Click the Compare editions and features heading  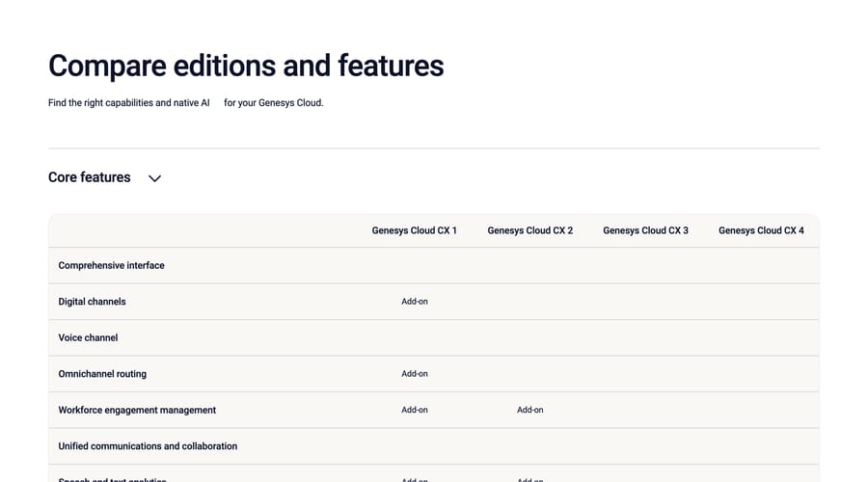click(x=246, y=66)
